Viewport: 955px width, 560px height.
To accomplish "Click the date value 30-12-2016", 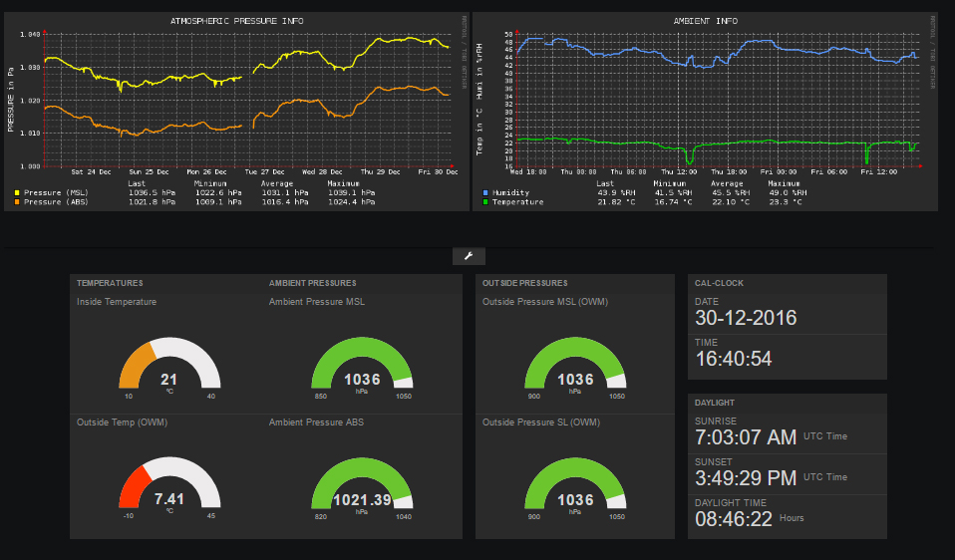I will (x=746, y=318).
